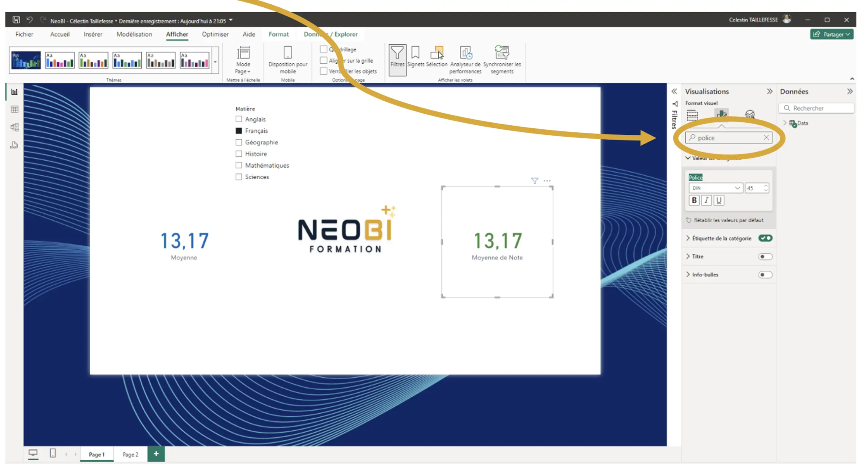Switch to Report view in left sidebar

pyautogui.click(x=14, y=92)
